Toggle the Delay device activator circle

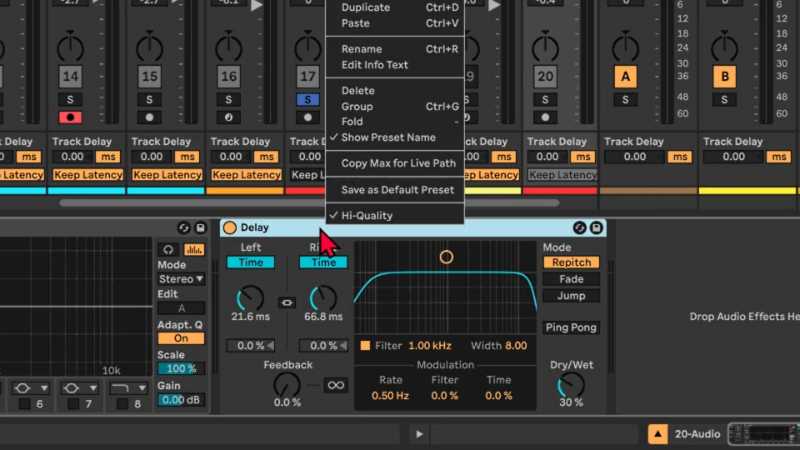230,228
